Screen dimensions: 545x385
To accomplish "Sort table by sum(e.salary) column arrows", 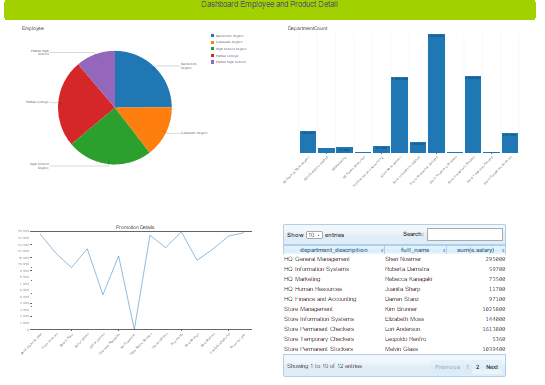I will click(503, 250).
